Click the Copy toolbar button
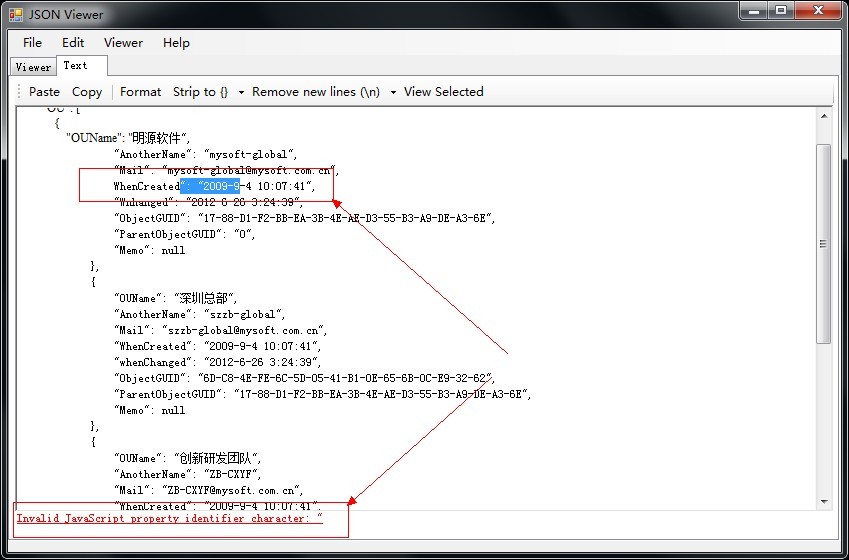Viewport: 849px width, 560px height. (87, 92)
